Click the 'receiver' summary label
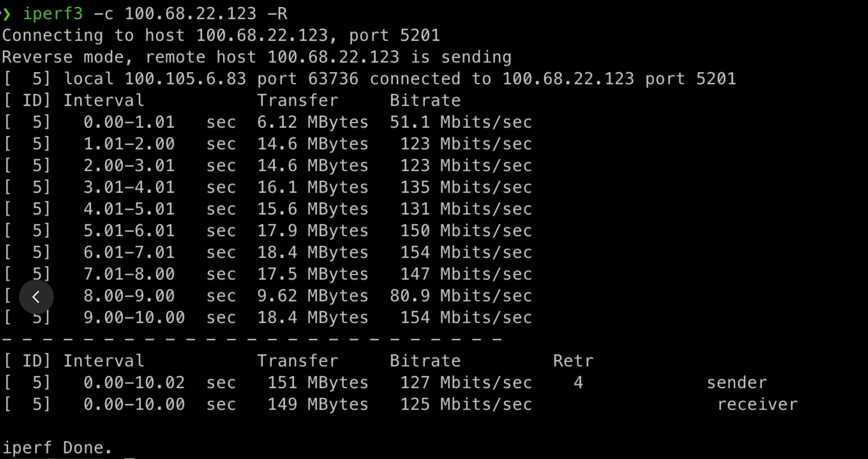Image resolution: width=868 pixels, height=459 pixels. [757, 404]
